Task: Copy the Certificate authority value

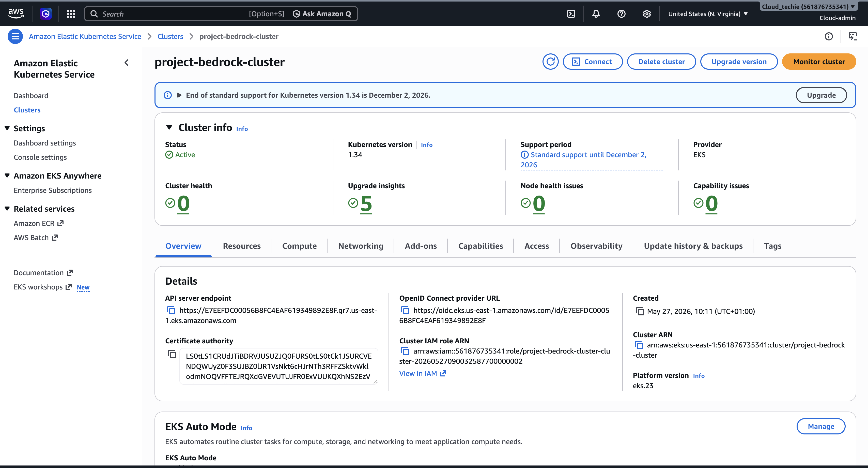Action: (172, 354)
